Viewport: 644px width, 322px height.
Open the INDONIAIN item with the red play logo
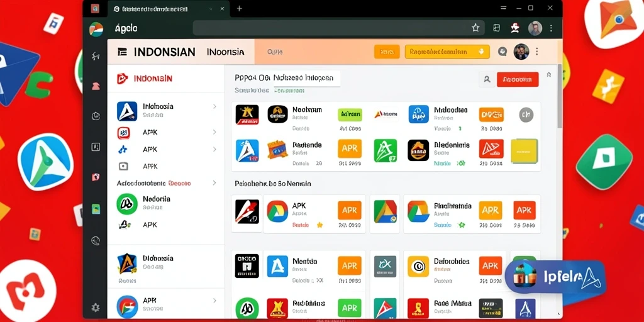coord(145,79)
